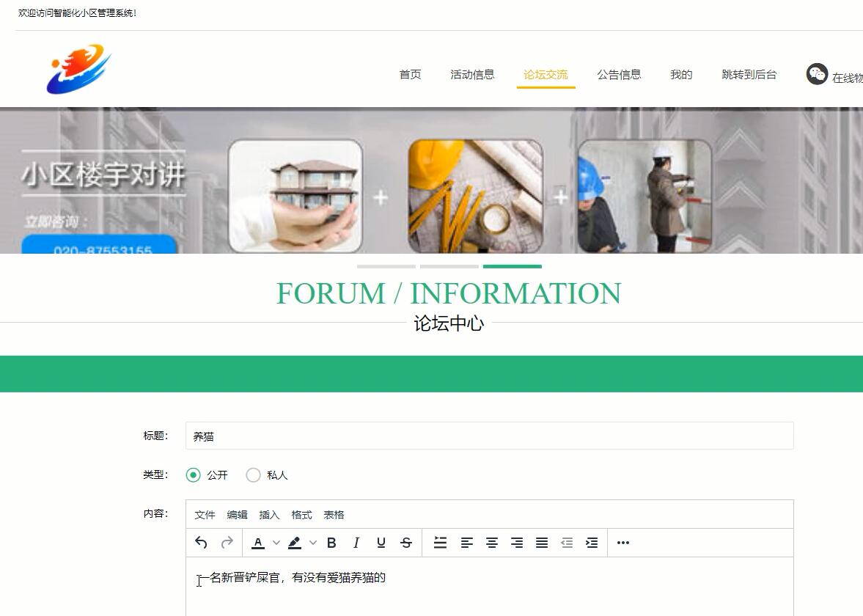This screenshot has height=616, width=863.
Task: Justify text alignment
Action: 542,543
